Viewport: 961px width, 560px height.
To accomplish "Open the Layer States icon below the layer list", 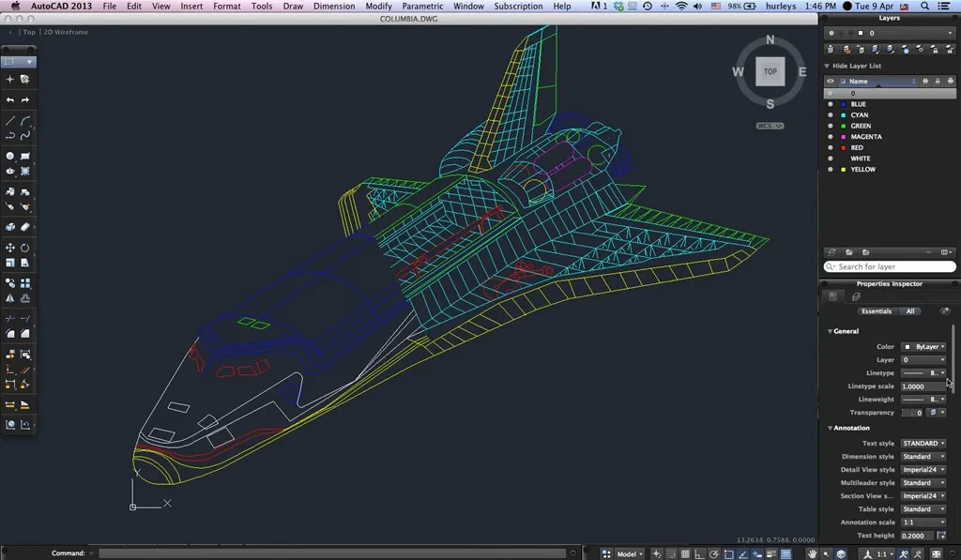I will (x=831, y=251).
